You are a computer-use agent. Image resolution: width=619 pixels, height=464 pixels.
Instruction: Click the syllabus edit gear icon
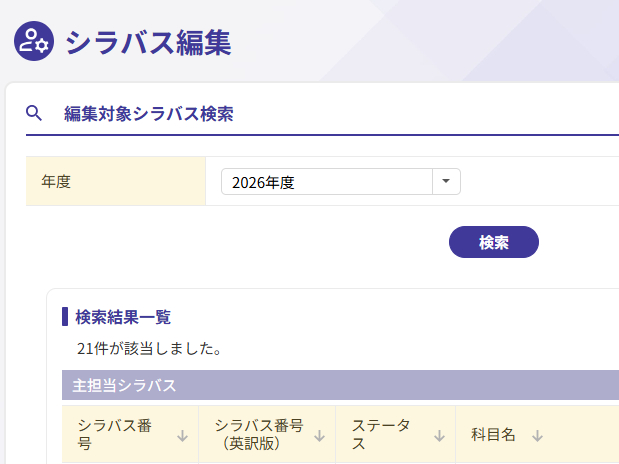(33, 41)
